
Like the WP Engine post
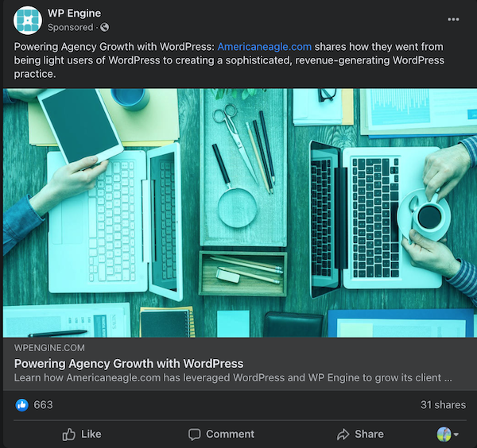point(82,434)
